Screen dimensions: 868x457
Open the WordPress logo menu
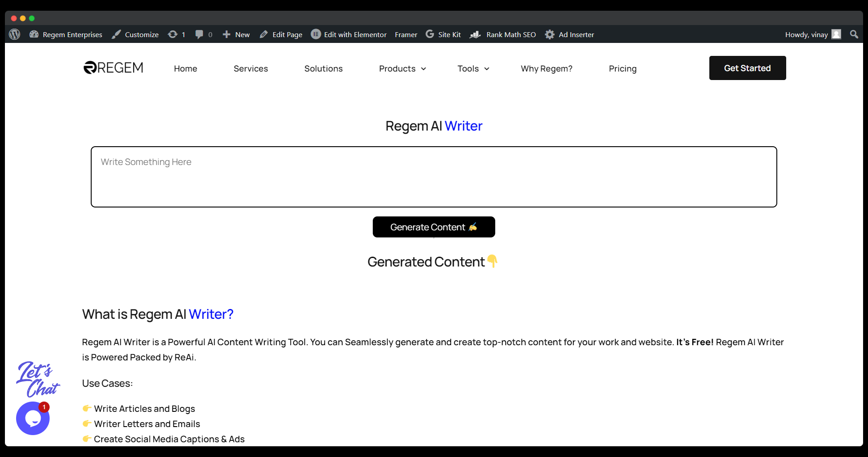pyautogui.click(x=15, y=34)
